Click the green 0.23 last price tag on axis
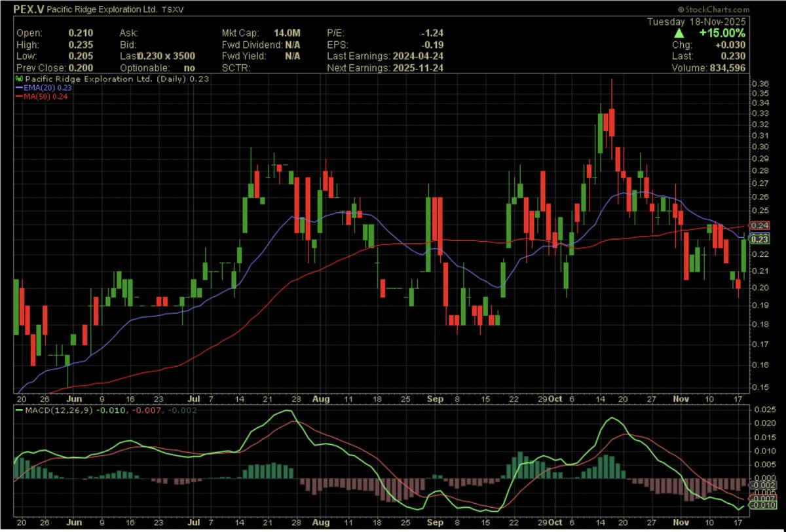Image resolution: width=786 pixels, height=532 pixels. (x=760, y=239)
